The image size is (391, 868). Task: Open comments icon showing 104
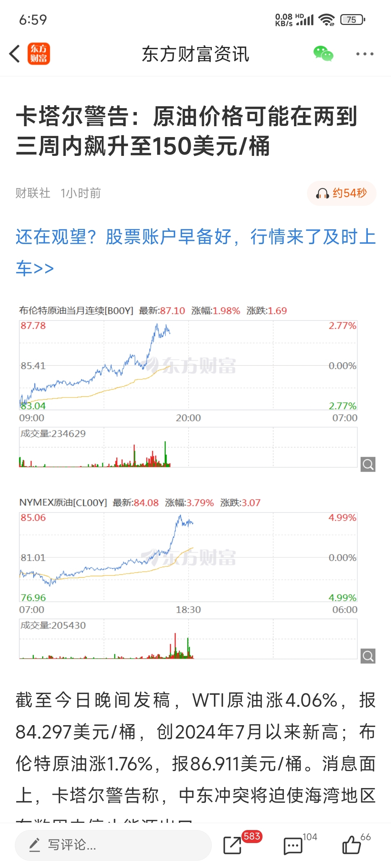293,845
